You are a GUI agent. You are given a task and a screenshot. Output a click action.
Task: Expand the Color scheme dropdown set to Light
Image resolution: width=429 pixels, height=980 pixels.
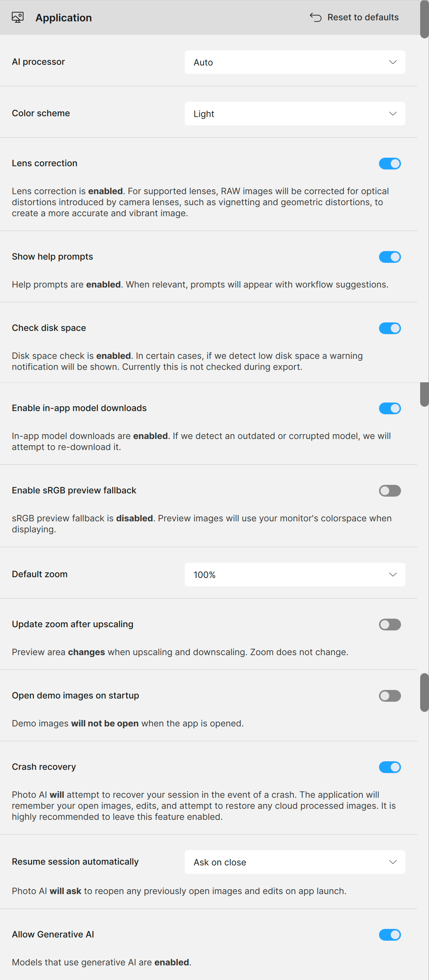[x=295, y=113]
